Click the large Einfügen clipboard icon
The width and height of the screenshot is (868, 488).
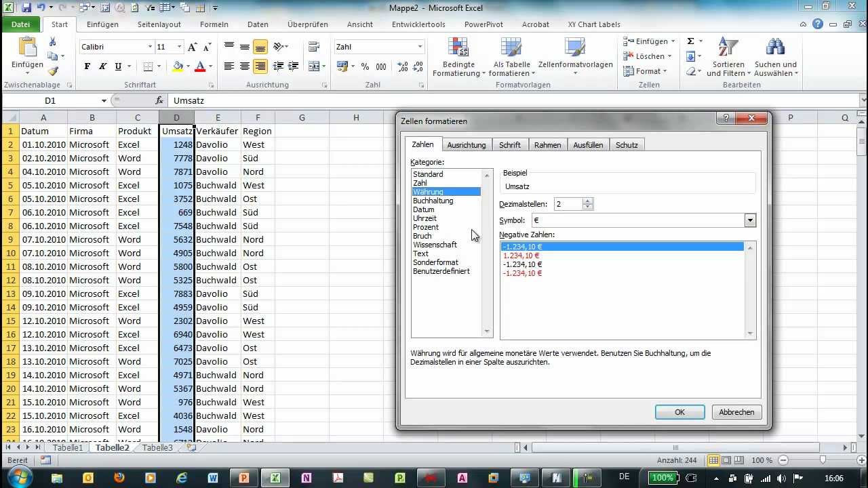[27, 47]
